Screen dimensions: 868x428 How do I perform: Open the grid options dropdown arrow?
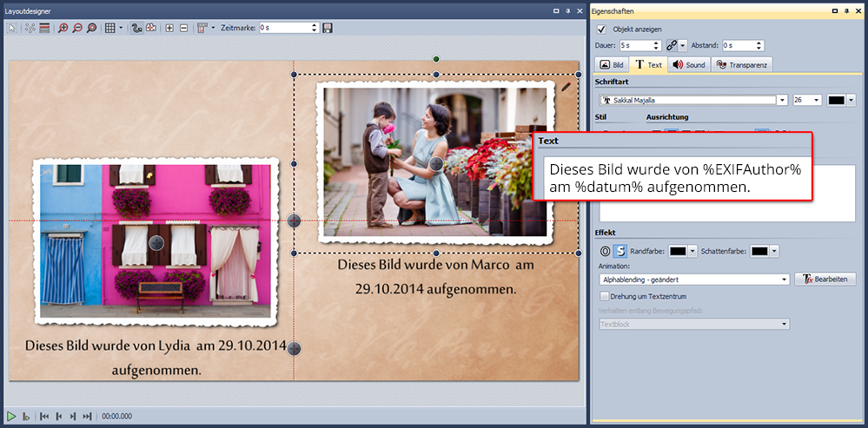click(x=122, y=28)
